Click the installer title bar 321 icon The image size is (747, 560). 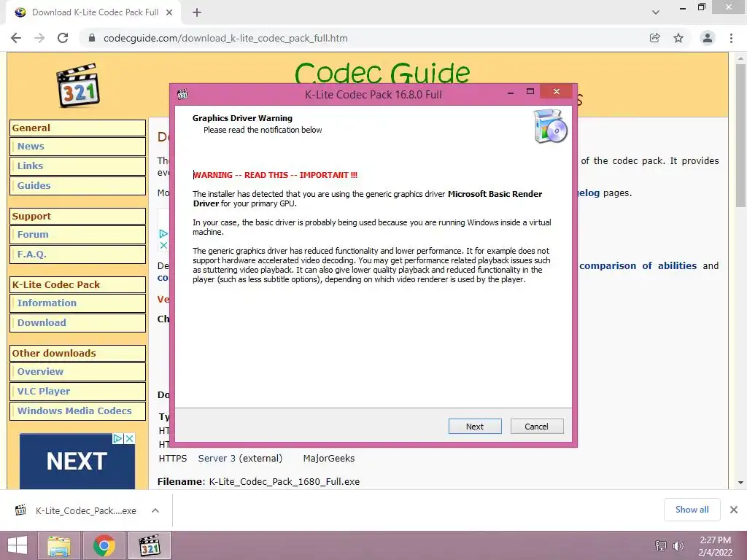tap(182, 94)
